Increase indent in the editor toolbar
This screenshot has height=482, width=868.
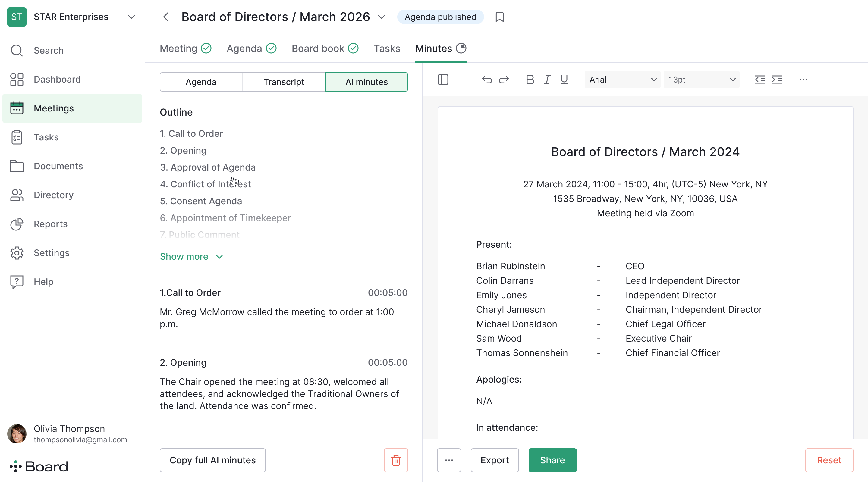point(777,80)
